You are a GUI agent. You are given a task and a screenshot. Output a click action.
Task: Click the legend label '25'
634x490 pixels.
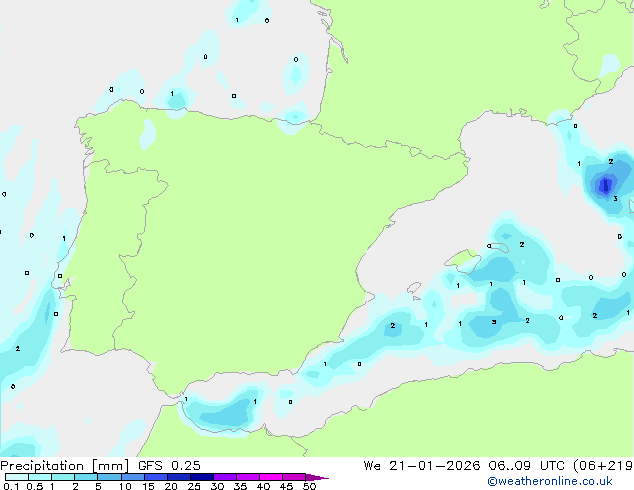coord(194,486)
